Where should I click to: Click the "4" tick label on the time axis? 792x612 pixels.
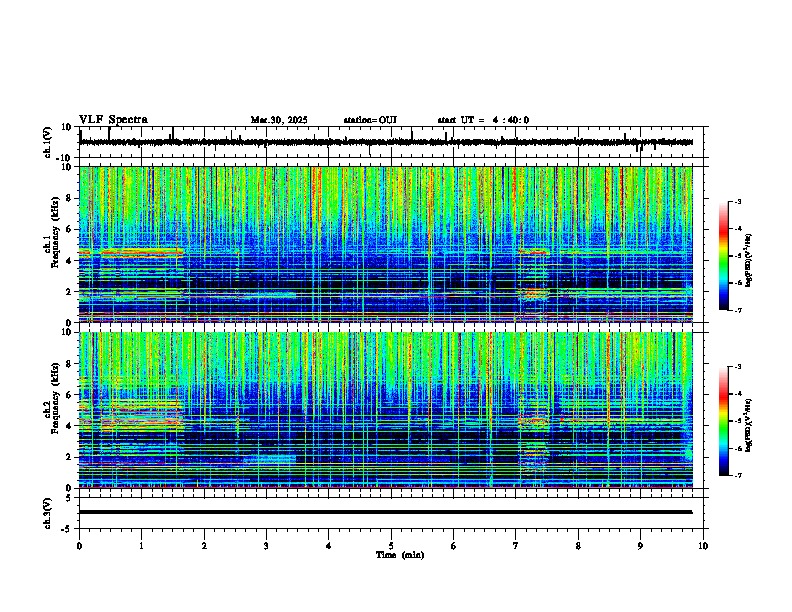point(329,546)
